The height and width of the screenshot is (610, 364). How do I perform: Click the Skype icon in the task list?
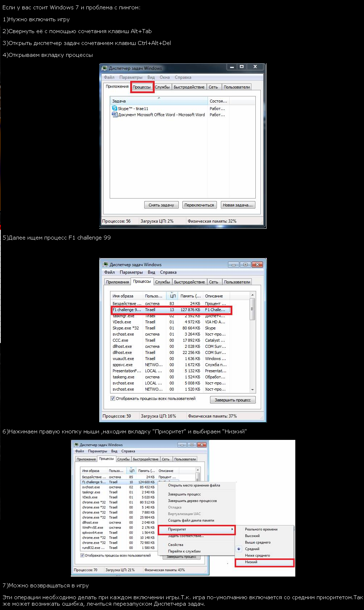click(x=115, y=108)
